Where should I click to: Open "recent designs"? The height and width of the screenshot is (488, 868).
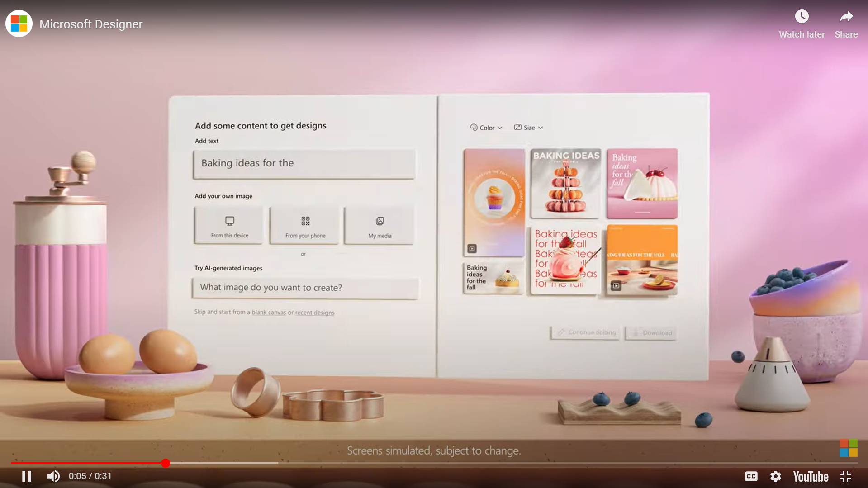tap(315, 312)
